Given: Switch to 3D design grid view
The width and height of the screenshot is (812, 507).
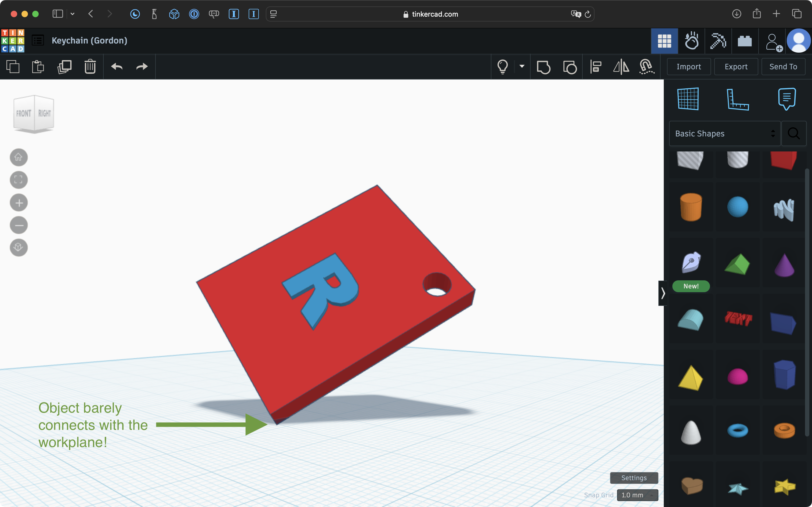Looking at the screenshot, I should (x=664, y=41).
